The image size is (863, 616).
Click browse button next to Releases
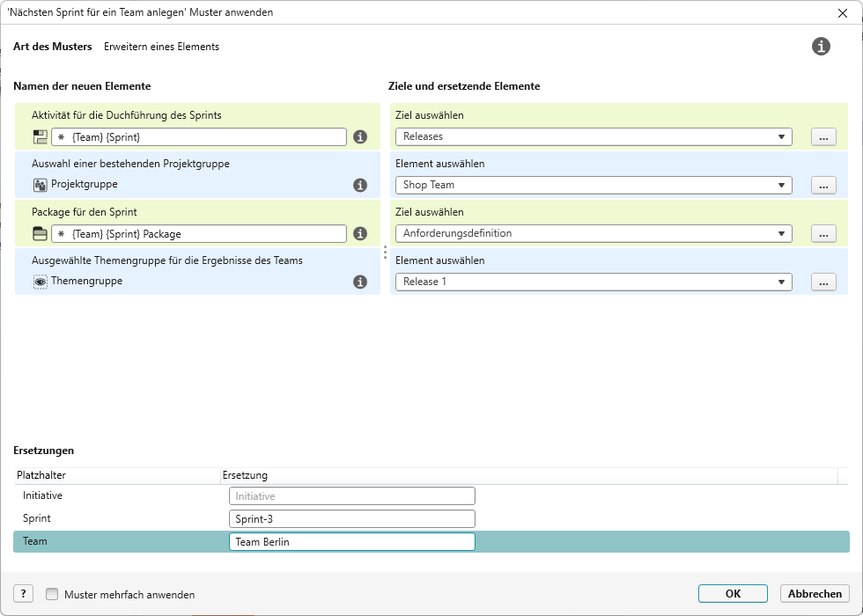[x=822, y=137]
